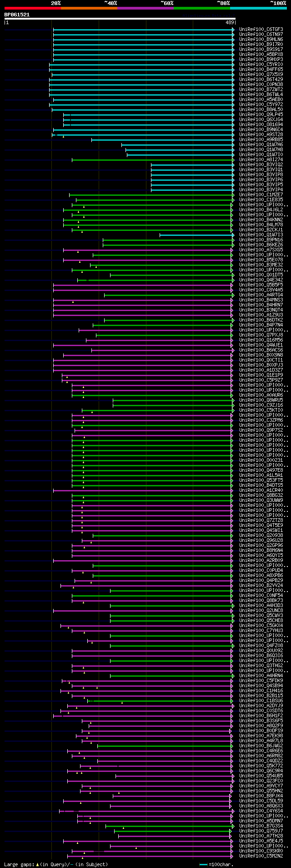291x868 pixels.
Task: Open hit UniRef100_B3ME32
Action: (x=261, y=265)
